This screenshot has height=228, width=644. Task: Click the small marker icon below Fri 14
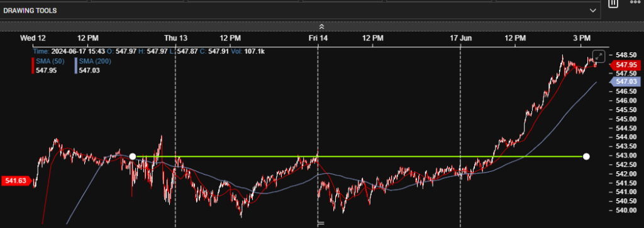(321, 224)
